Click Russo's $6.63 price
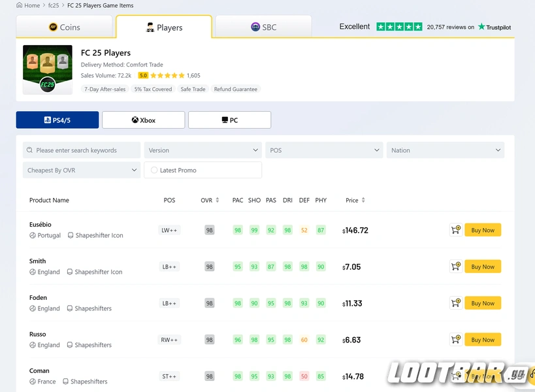The width and height of the screenshot is (535, 392). [x=351, y=340]
